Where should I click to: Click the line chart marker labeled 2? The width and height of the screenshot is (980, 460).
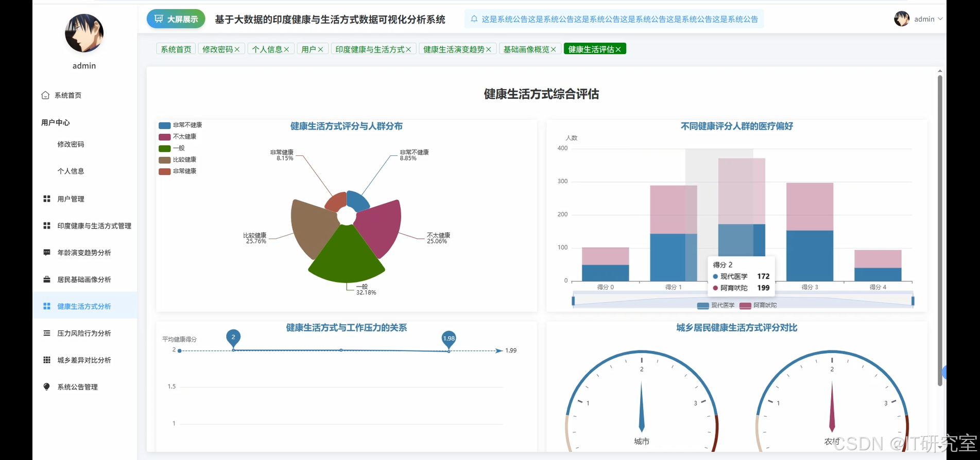tap(233, 338)
